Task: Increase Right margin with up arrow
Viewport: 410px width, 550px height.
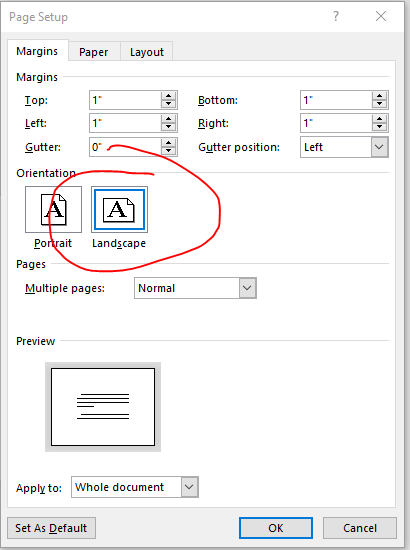Action: tap(379, 119)
